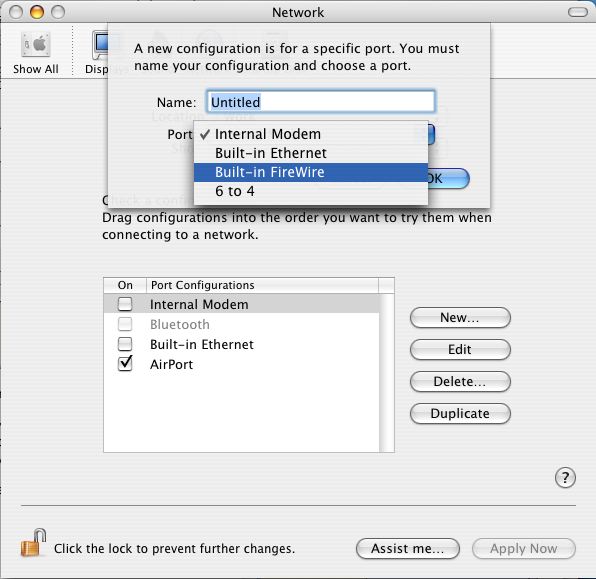Select the 6 to 4 port option

point(311,191)
